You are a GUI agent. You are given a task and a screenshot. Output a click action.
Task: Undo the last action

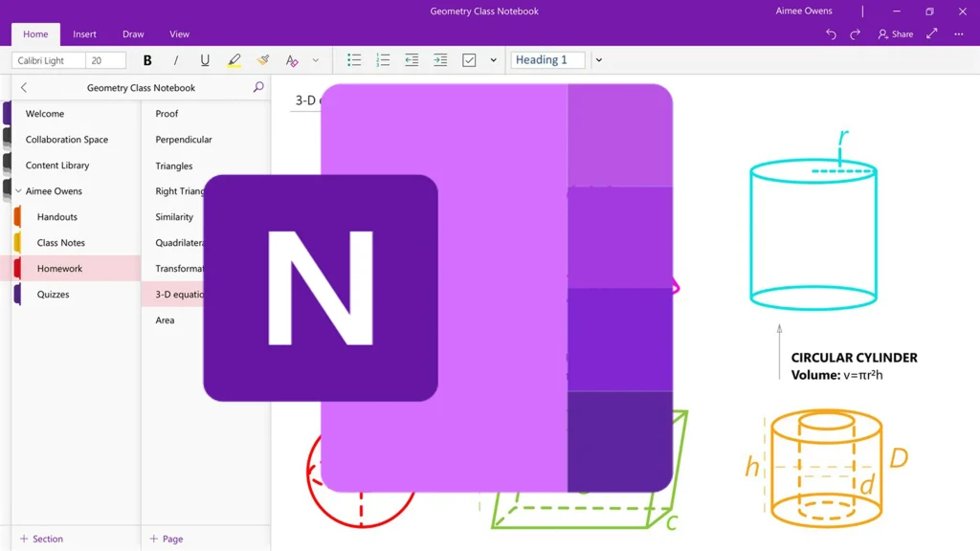tap(831, 34)
